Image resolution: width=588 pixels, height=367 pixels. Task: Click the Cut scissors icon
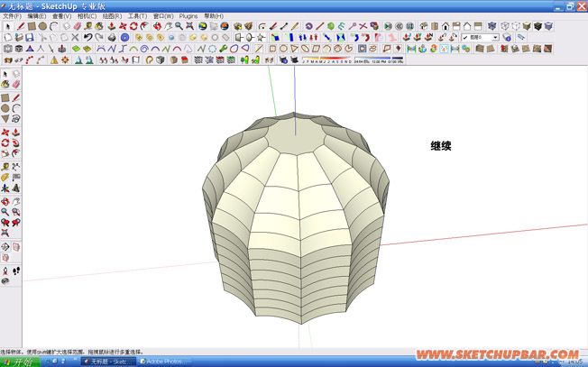[42, 37]
